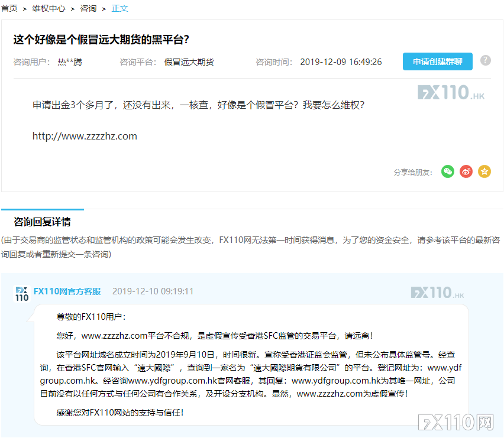This screenshot has width=504, height=438.
Task: Open the http://www.zzzzhz.com URL in the question
Action: click(85, 136)
